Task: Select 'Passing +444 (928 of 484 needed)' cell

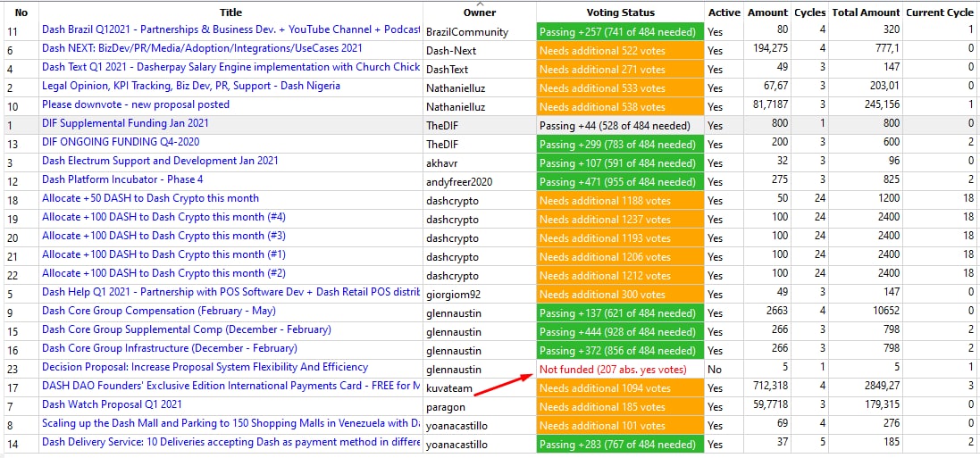Action: (620, 332)
